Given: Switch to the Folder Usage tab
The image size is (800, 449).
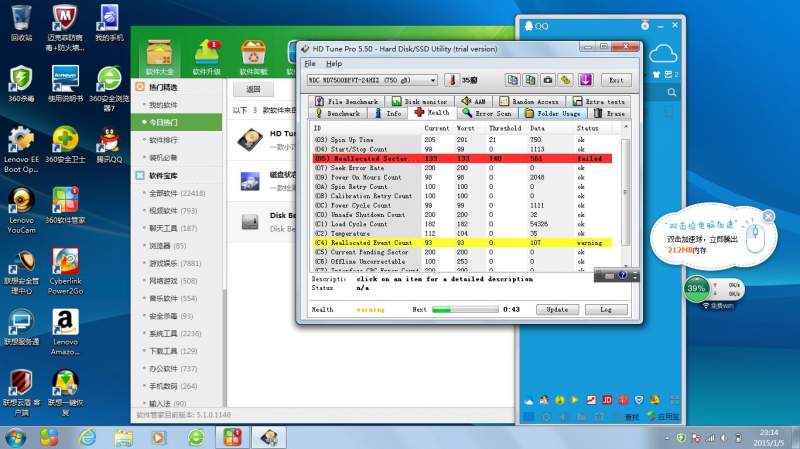Looking at the screenshot, I should click(553, 113).
